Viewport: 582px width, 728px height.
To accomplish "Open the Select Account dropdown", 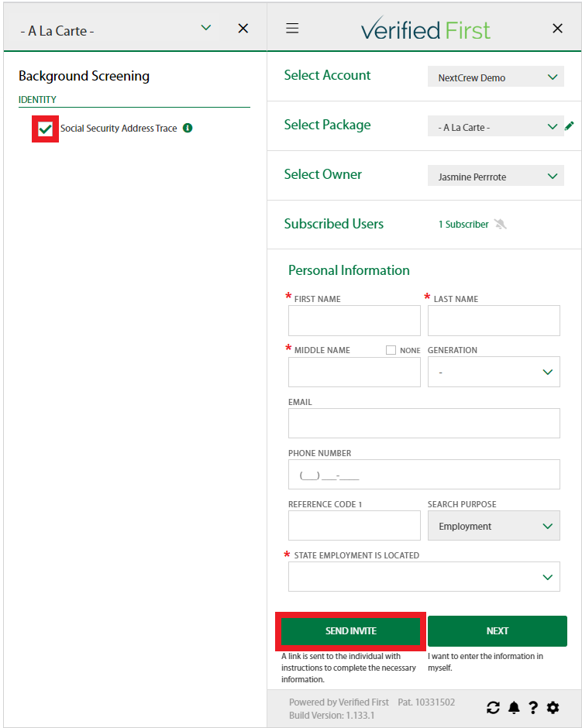I will click(x=496, y=77).
